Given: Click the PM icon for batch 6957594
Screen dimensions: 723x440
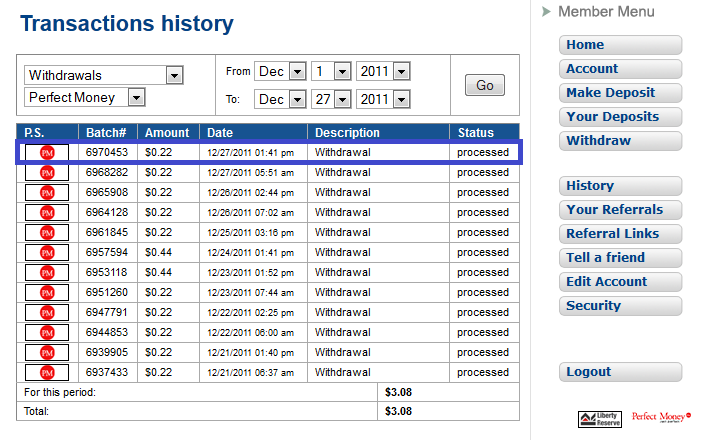Looking at the screenshot, I should 47,253.
